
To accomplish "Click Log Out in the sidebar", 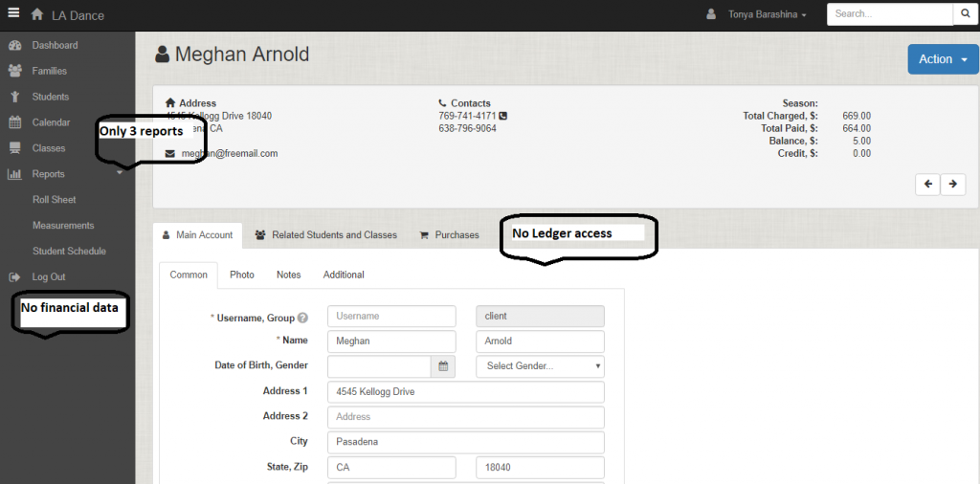I will click(x=49, y=276).
